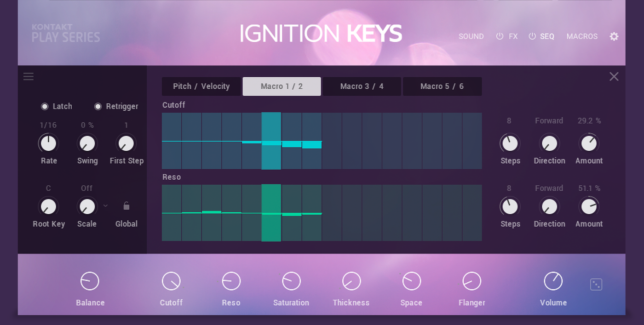
Task: Open the SOUND page
Action: tap(471, 36)
